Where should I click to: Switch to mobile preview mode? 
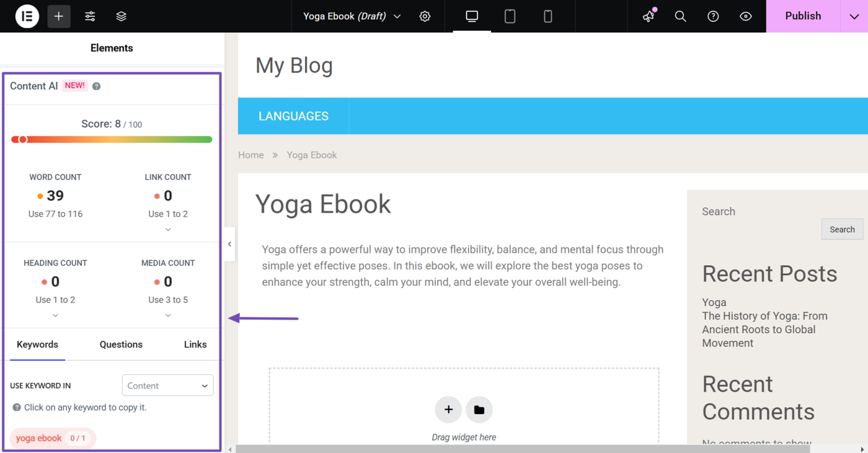tap(547, 16)
